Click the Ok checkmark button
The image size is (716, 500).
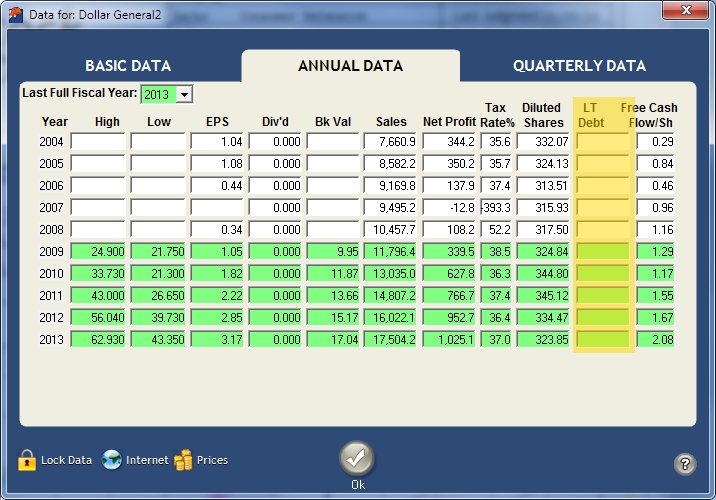point(357,458)
